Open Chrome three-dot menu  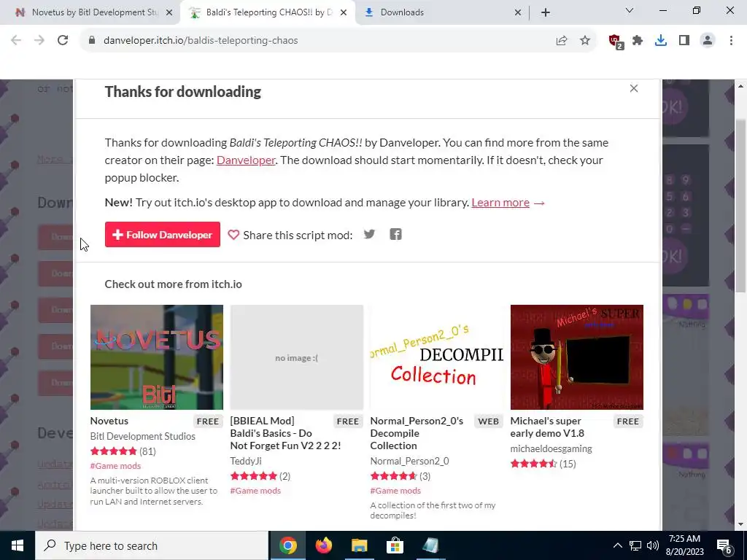pyautogui.click(x=731, y=41)
